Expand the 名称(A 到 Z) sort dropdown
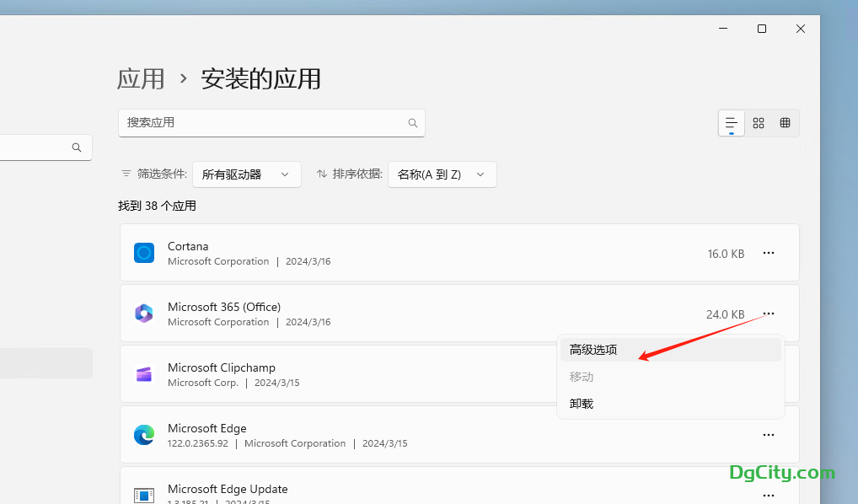This screenshot has height=504, width=858. [442, 174]
